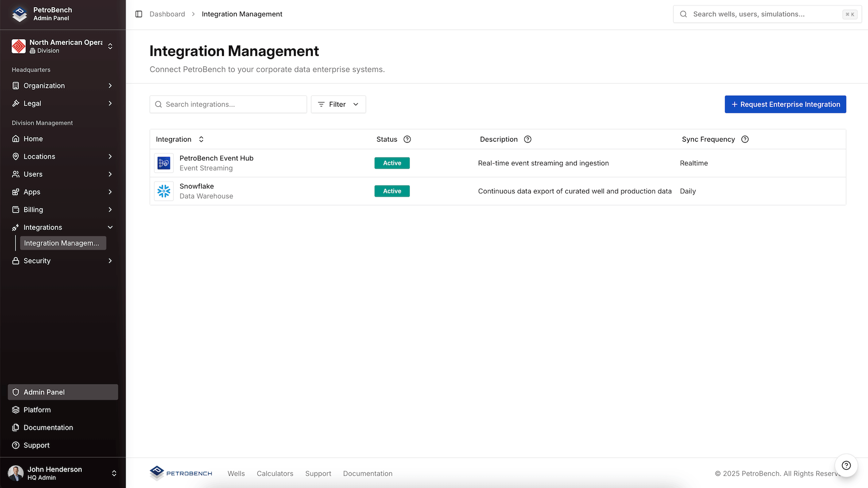The height and width of the screenshot is (488, 868).
Task: Select the Organization building icon
Action: coord(16,86)
